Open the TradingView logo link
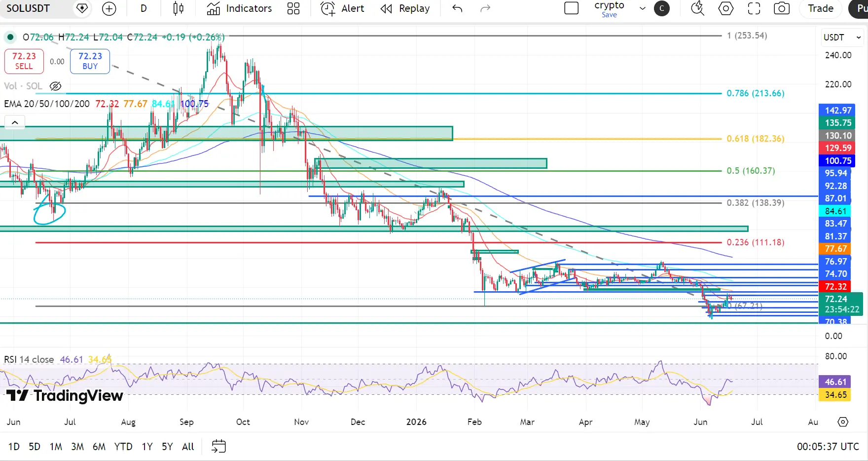868x461 pixels. [65, 396]
